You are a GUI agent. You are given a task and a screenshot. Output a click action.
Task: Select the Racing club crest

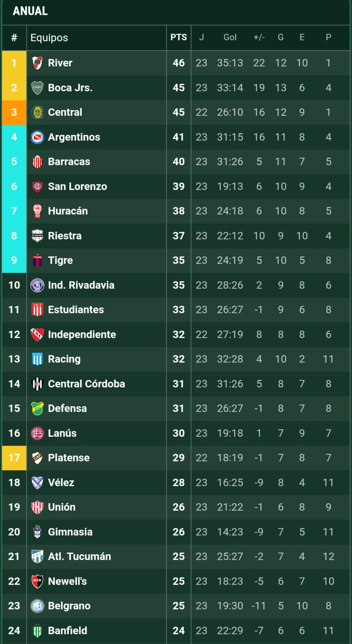click(x=37, y=359)
